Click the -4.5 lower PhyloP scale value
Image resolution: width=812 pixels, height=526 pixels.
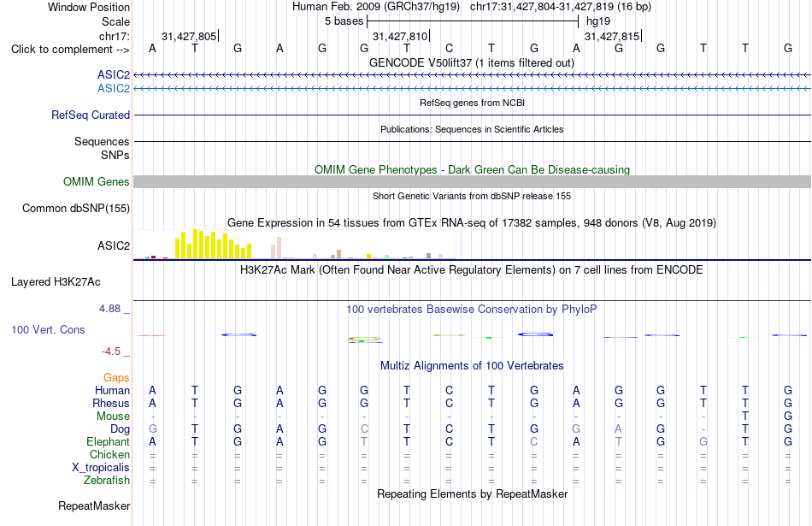click(111, 352)
